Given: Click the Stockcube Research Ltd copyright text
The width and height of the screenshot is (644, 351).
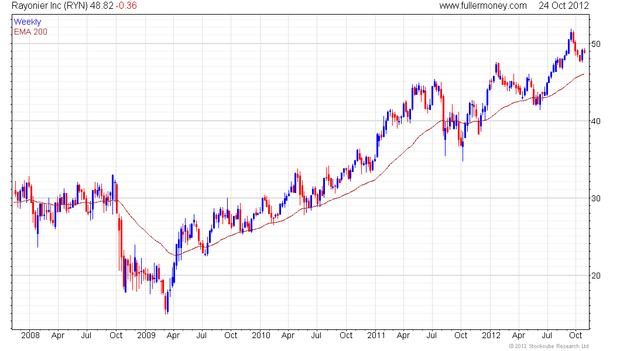Looking at the screenshot, I should (x=549, y=346).
